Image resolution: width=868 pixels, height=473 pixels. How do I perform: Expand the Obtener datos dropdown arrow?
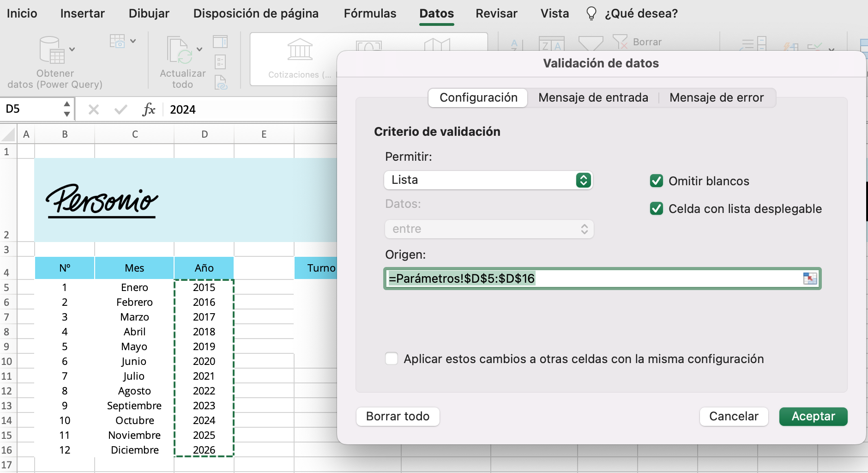(72, 49)
